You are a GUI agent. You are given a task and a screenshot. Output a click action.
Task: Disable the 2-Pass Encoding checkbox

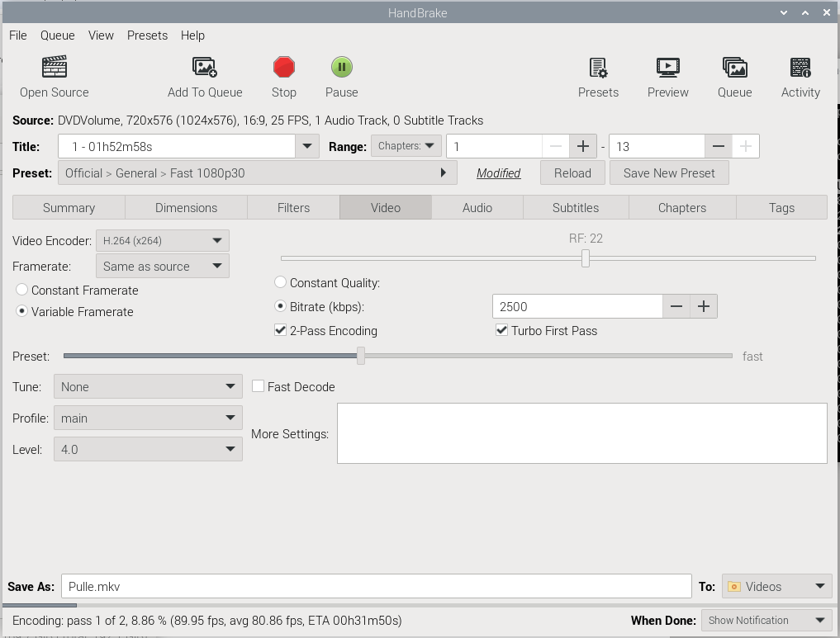[281, 331]
